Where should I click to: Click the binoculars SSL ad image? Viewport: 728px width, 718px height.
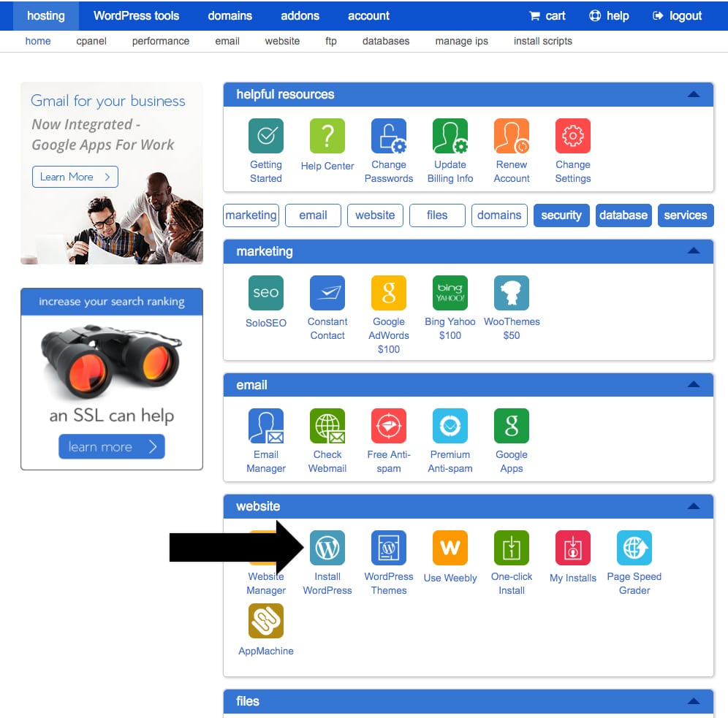[x=111, y=362]
